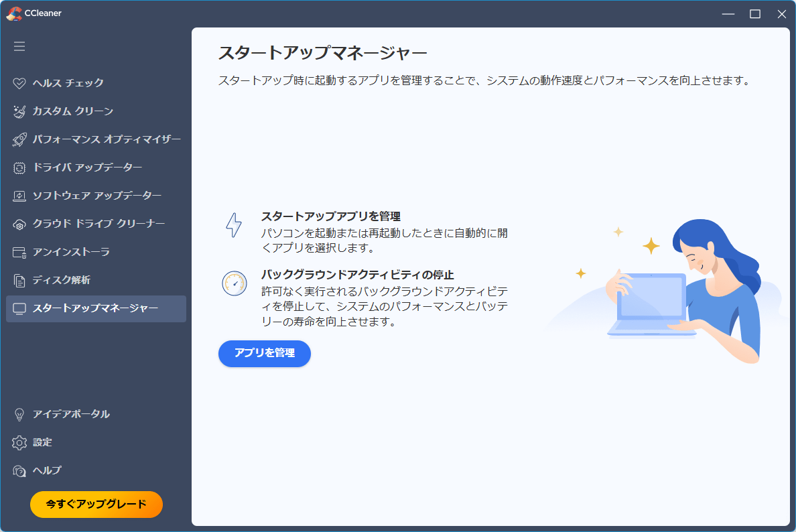Open カスタム クリーン section
The height and width of the screenshot is (532, 796).
pyautogui.click(x=73, y=111)
